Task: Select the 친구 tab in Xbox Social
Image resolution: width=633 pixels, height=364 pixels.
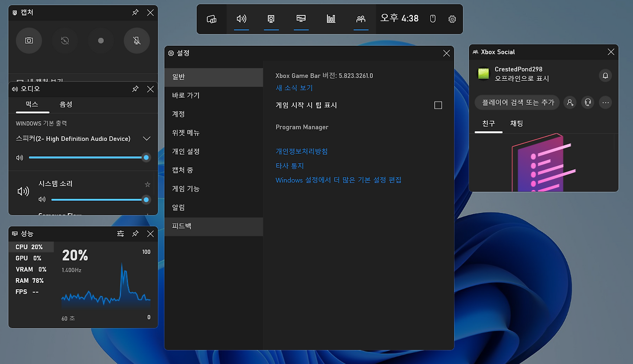Action: click(x=489, y=124)
